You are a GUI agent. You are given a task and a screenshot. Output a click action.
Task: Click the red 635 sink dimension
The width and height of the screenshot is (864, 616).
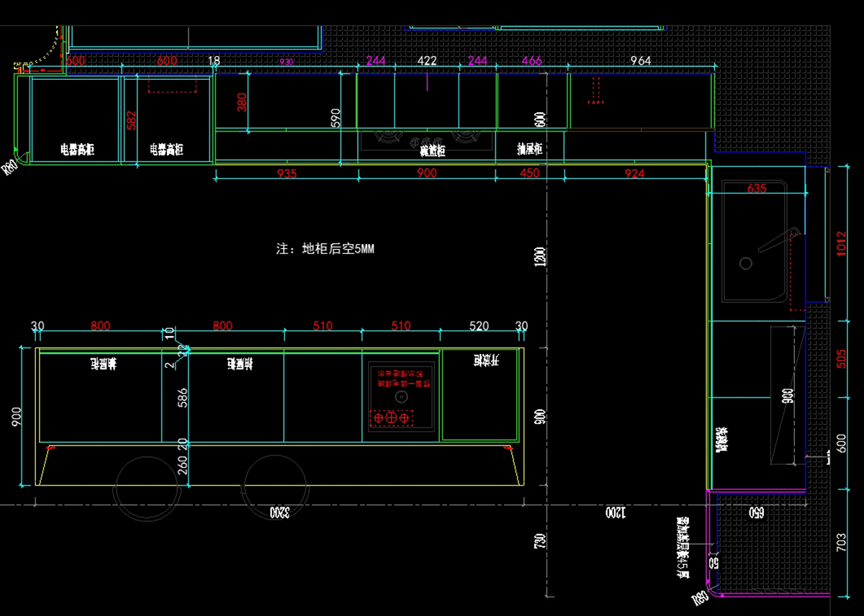756,189
